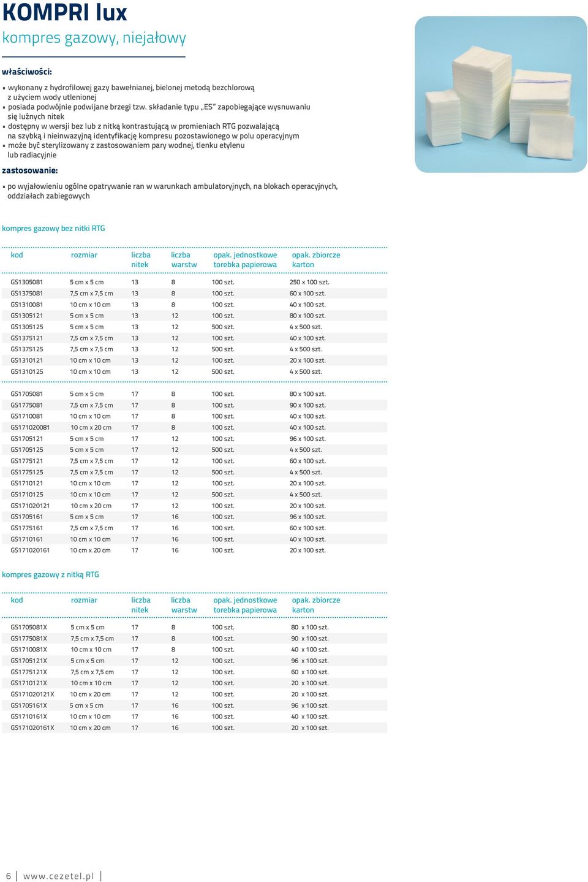
Task: Click heading 'kompres gazowy bez nitki RTG'
Action: tap(54, 229)
